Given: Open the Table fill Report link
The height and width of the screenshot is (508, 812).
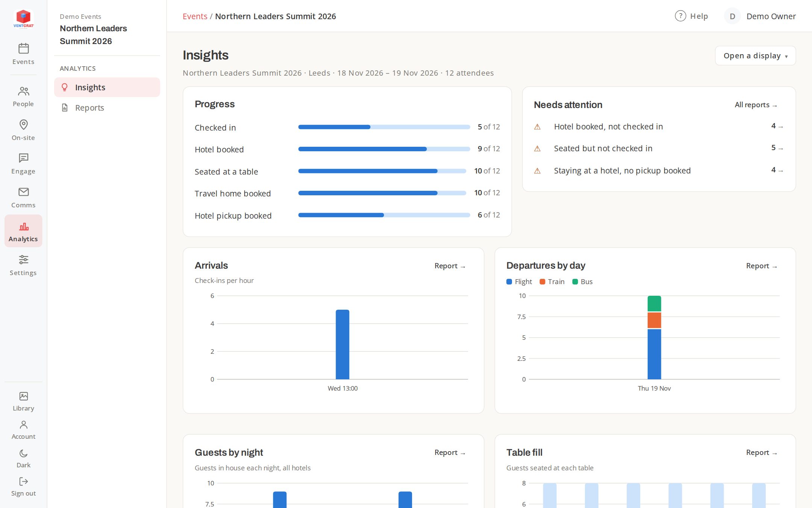Looking at the screenshot, I should tap(762, 452).
